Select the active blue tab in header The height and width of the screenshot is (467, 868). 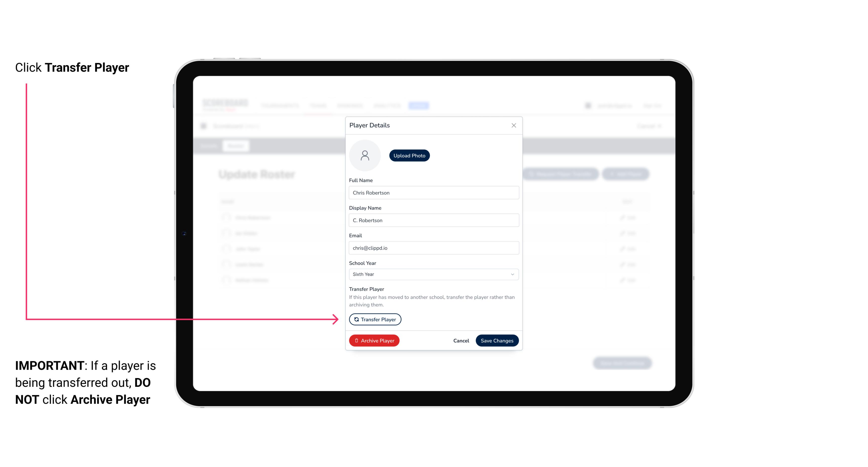(419, 106)
